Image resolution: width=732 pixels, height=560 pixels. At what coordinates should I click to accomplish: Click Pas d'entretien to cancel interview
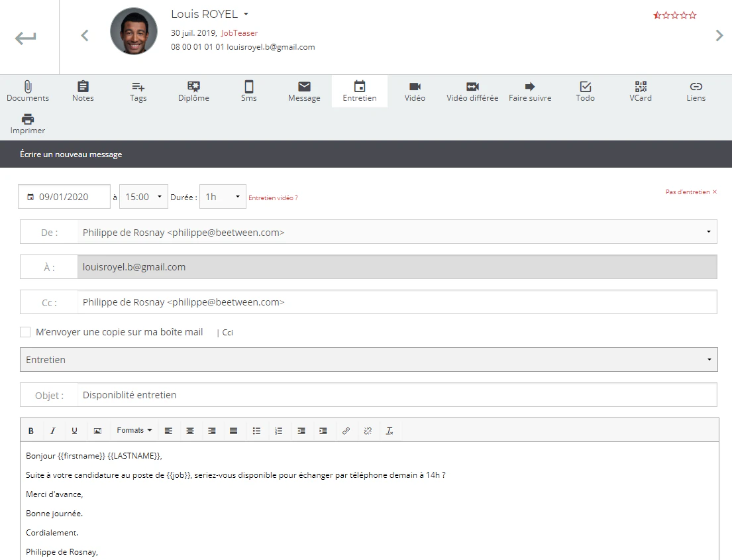point(691,192)
